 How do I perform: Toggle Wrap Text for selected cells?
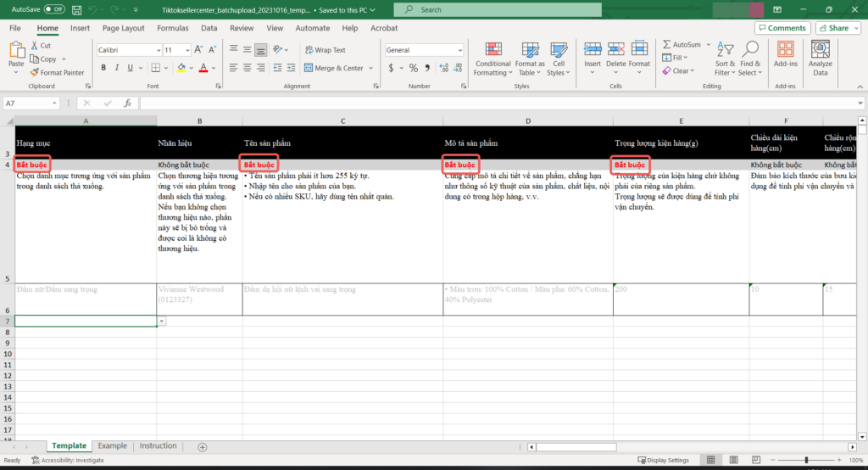325,50
